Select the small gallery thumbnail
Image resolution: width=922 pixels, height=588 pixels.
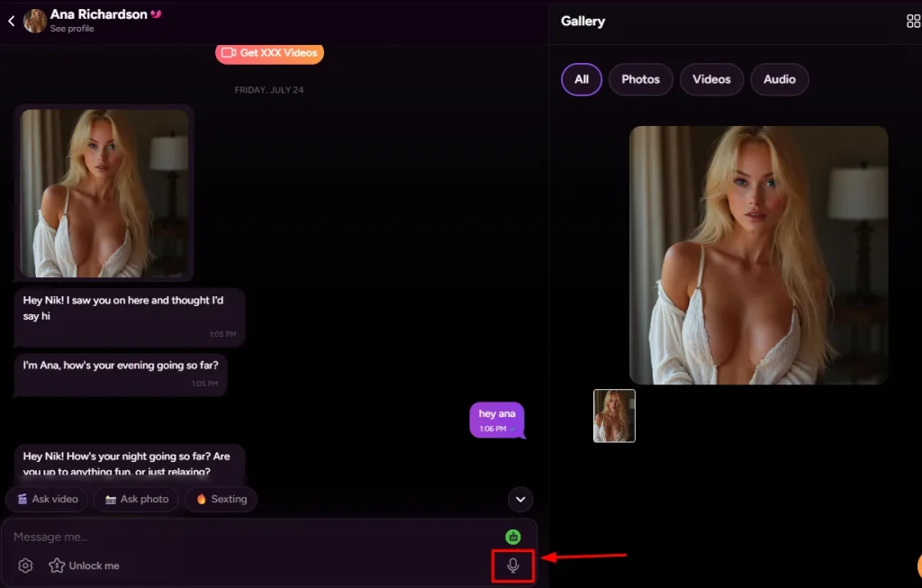click(x=614, y=416)
